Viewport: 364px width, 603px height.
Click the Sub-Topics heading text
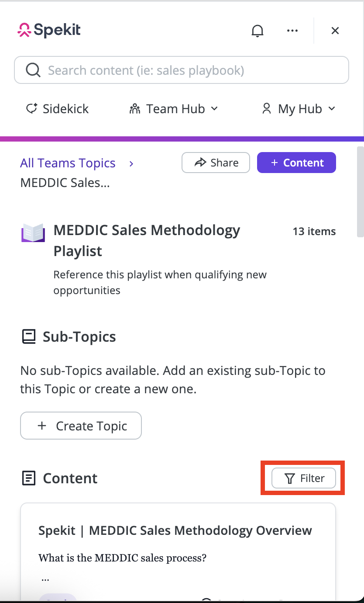click(x=79, y=337)
